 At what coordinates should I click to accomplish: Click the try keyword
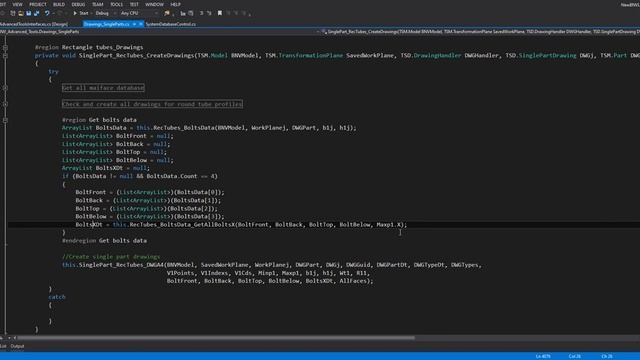click(53, 71)
